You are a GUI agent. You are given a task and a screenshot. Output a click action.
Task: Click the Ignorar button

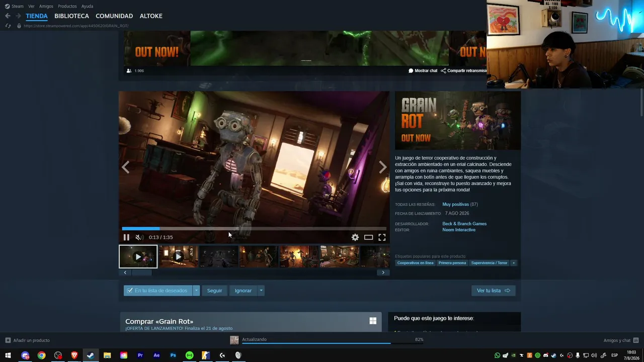click(x=243, y=291)
